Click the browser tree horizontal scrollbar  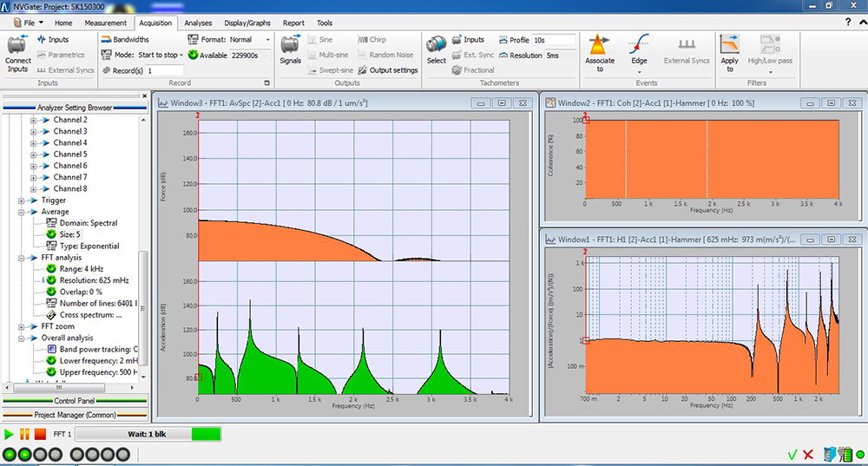(x=69, y=388)
